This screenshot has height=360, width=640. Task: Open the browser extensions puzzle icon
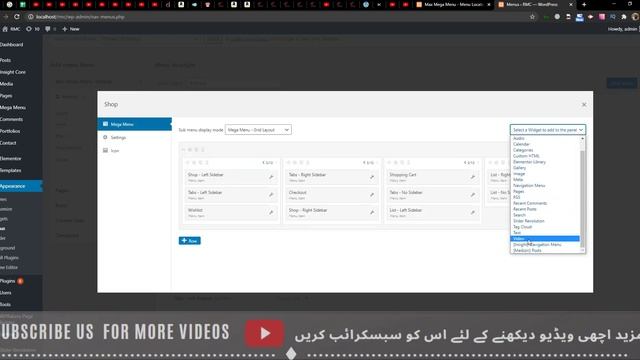click(624, 17)
